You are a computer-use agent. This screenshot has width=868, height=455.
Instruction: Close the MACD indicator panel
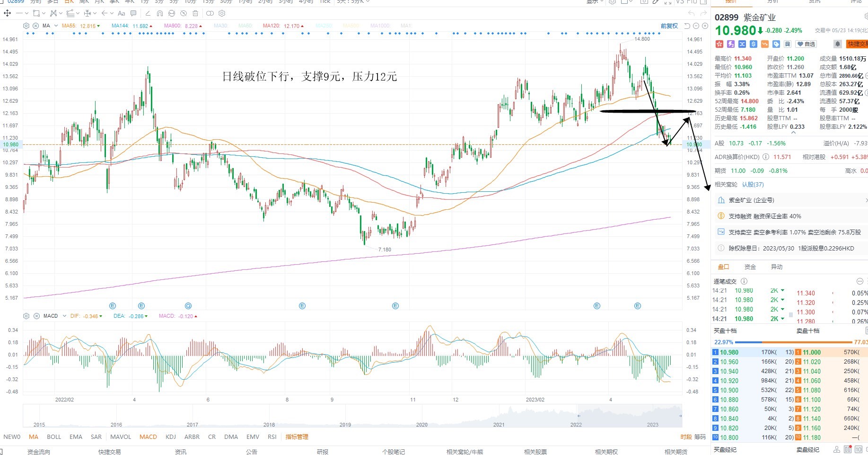click(x=36, y=316)
